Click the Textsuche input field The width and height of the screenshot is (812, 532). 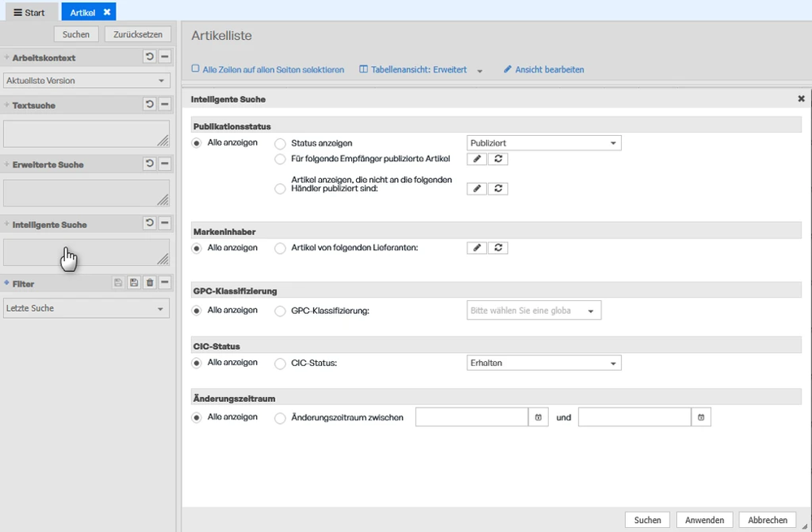[x=86, y=133]
